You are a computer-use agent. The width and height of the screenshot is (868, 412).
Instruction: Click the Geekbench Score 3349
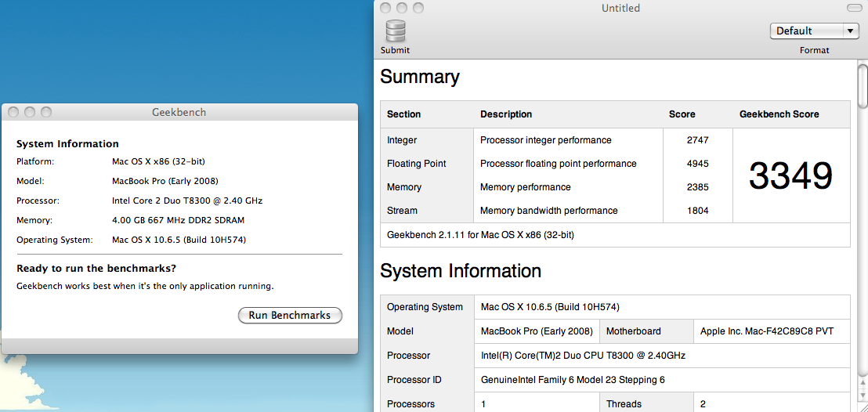coord(791,175)
